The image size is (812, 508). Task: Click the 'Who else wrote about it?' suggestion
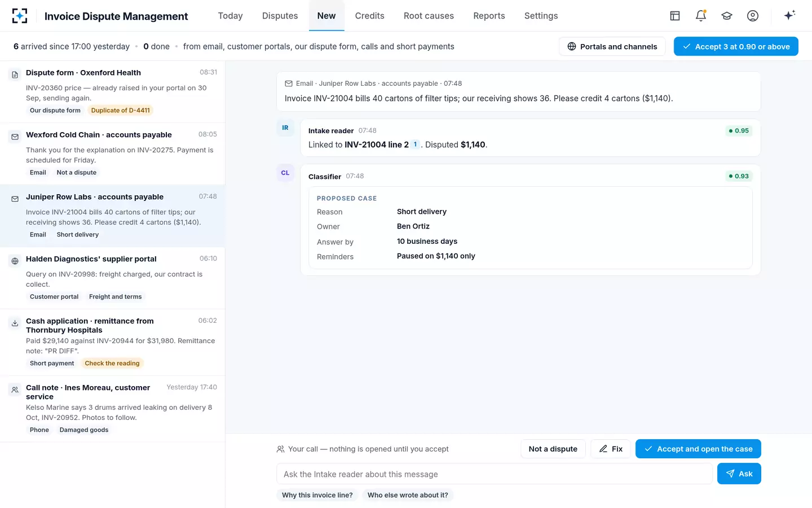[408, 495]
